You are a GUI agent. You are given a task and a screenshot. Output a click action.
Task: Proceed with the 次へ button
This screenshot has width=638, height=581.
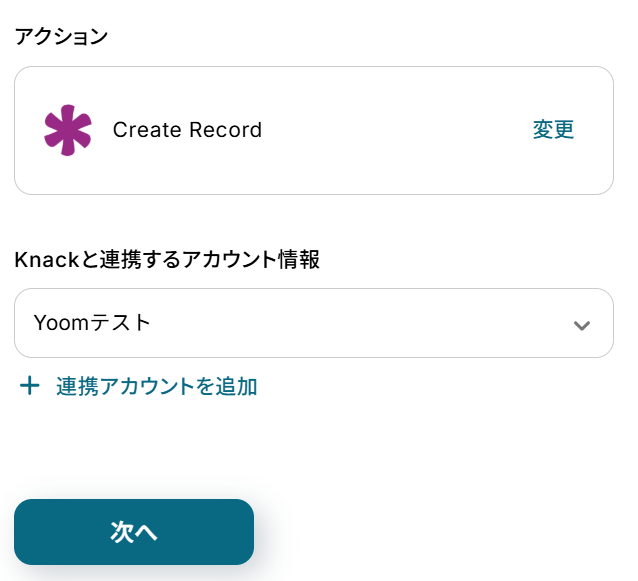click(134, 532)
